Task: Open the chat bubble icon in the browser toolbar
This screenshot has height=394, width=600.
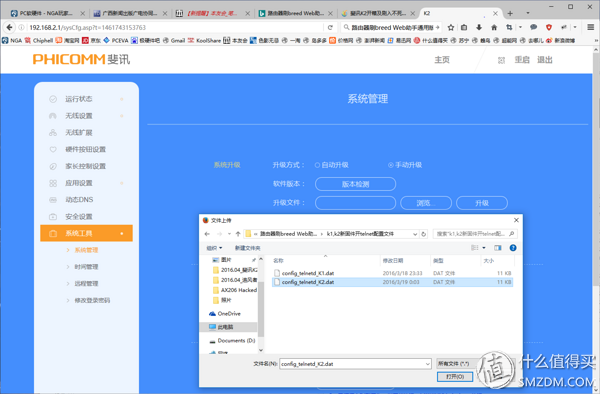Action: (533, 27)
